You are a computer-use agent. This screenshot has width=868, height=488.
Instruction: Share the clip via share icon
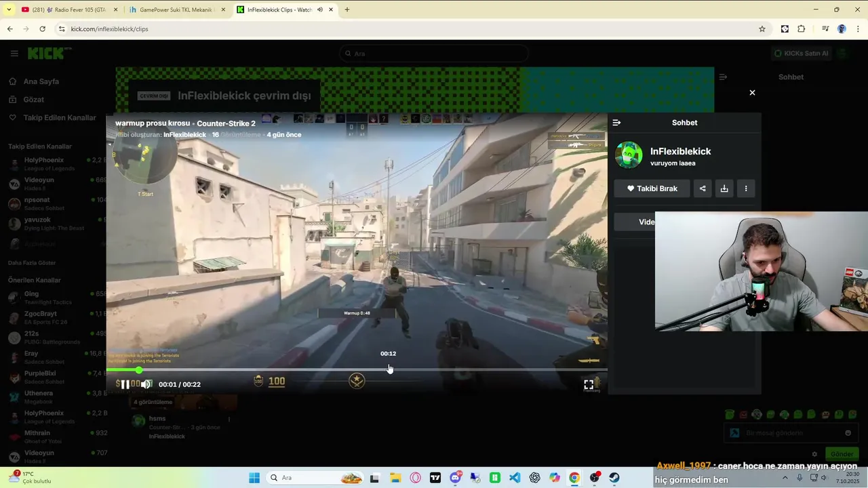(703, 188)
